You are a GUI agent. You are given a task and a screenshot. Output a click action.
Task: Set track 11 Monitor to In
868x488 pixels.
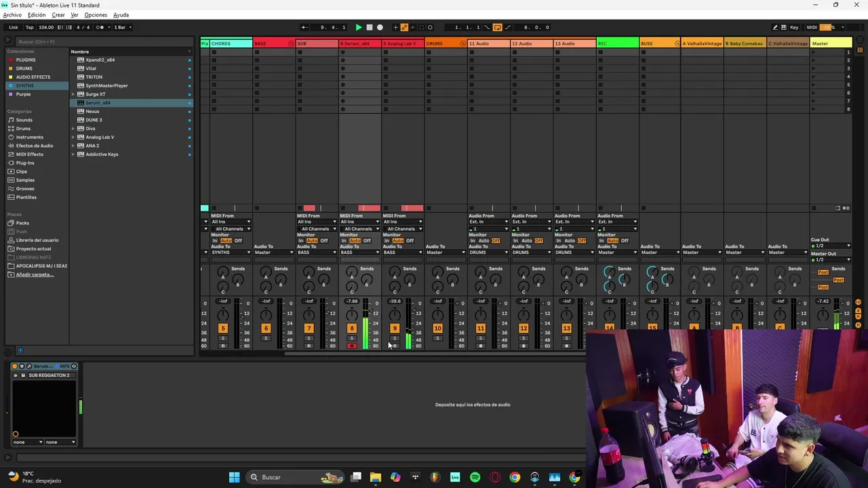tap(473, 241)
